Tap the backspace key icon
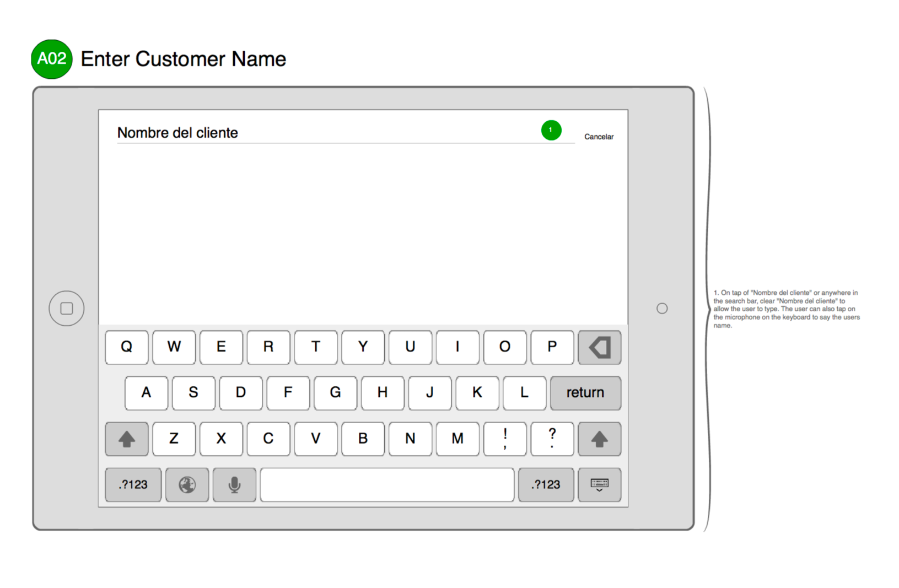Screen dimensions: 899x588 pyautogui.click(x=599, y=347)
